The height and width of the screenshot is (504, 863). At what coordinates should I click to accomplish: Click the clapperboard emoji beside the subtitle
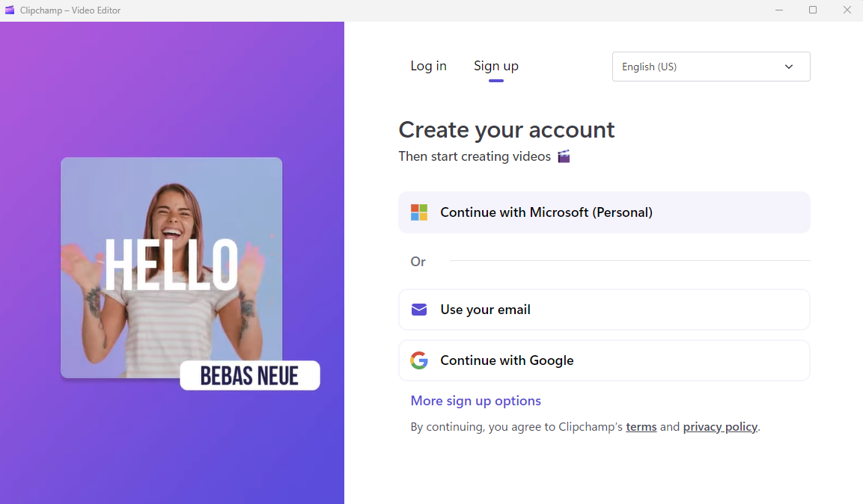[564, 156]
